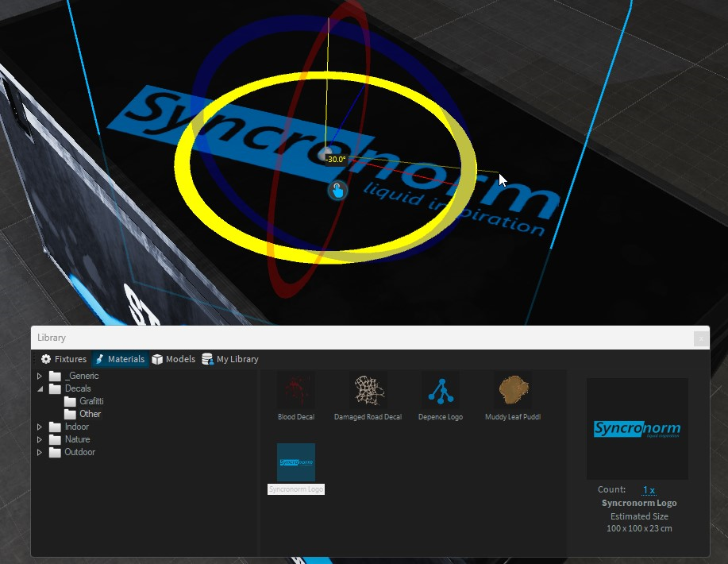The image size is (728, 564).
Task: Click the Fixtures gear icon
Action: coord(46,359)
